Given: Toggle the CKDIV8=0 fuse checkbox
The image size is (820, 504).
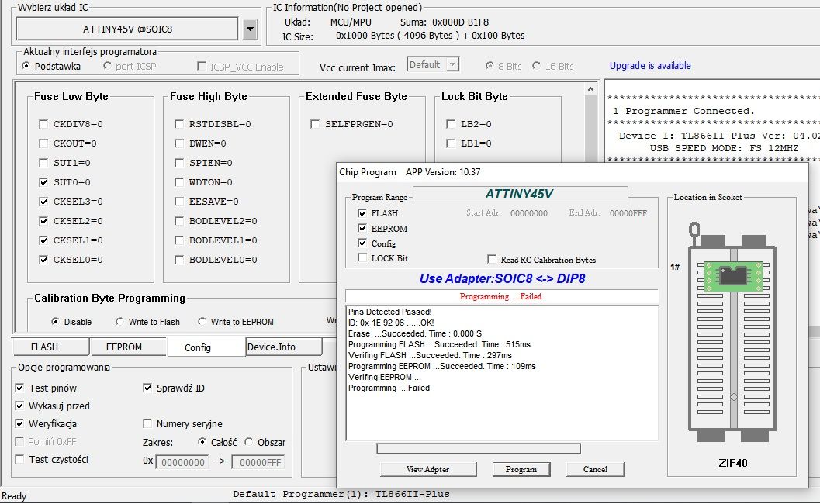Looking at the screenshot, I should [x=43, y=124].
